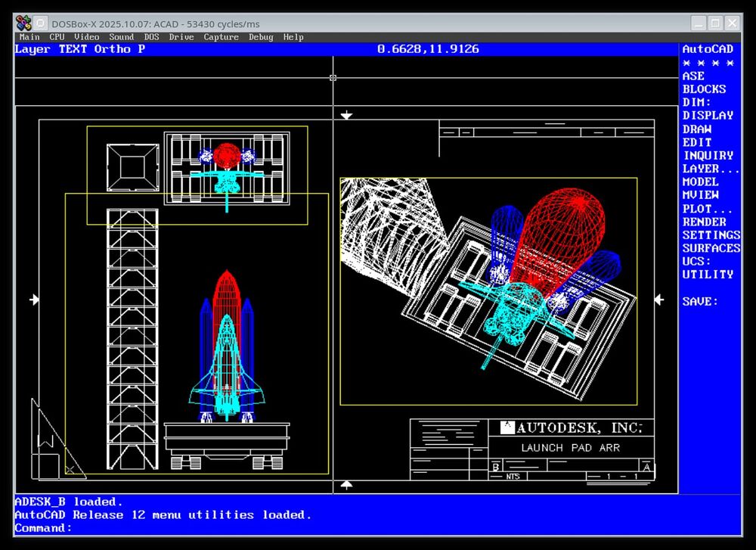
Task: Click the Autodesk logo in title block
Action: tap(508, 427)
